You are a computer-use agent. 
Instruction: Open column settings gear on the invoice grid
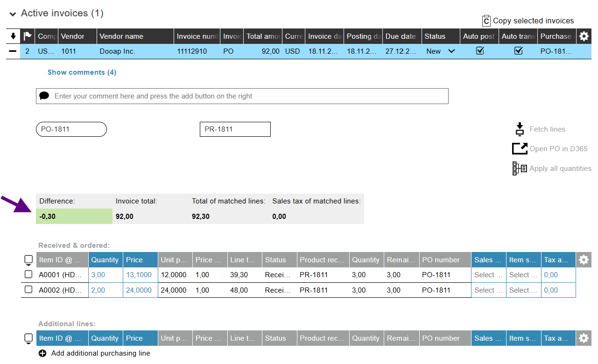tap(584, 36)
